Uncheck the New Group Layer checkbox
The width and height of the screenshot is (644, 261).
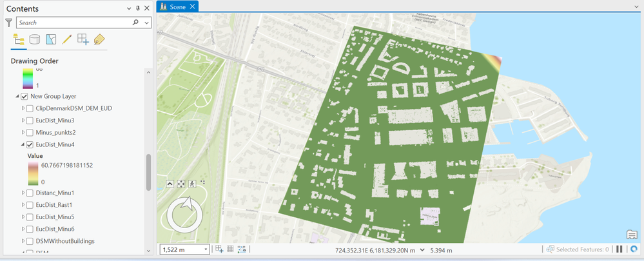click(x=24, y=97)
